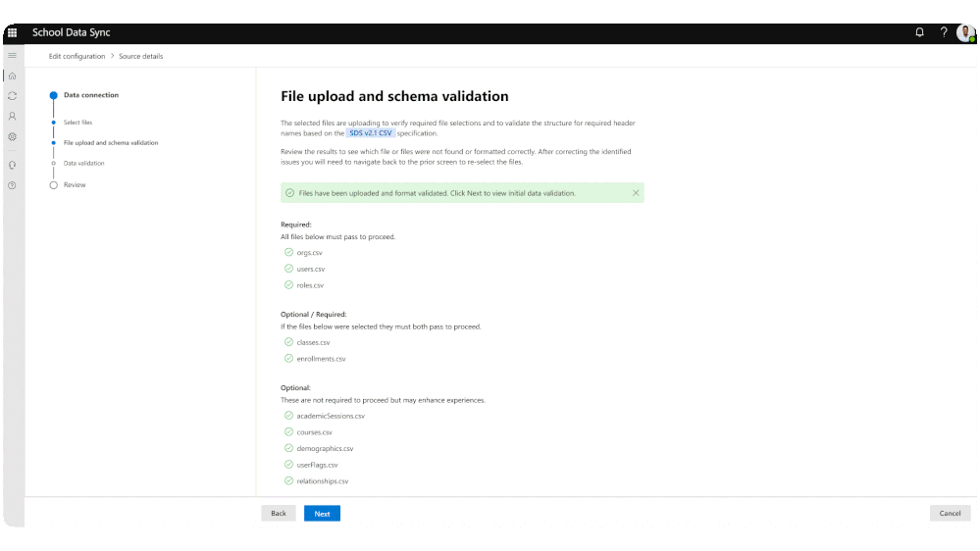Select the Data connection step
This screenshot has width=980, height=551.
coord(90,95)
